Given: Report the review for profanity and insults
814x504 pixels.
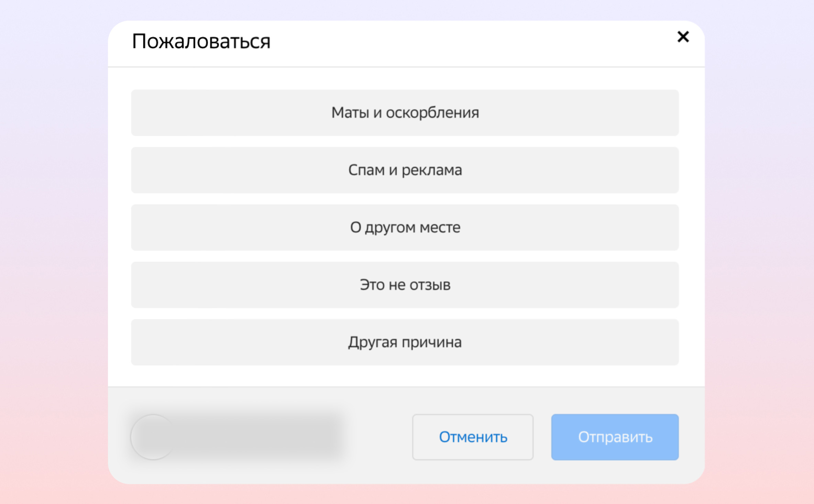Looking at the screenshot, I should point(405,113).
